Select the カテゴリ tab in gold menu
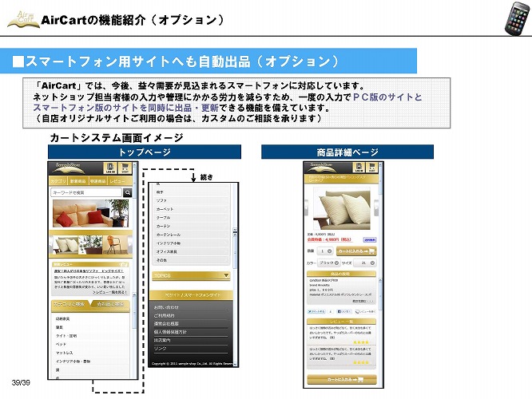Image resolution: width=532 pixels, height=399 pixels. [x=58, y=181]
